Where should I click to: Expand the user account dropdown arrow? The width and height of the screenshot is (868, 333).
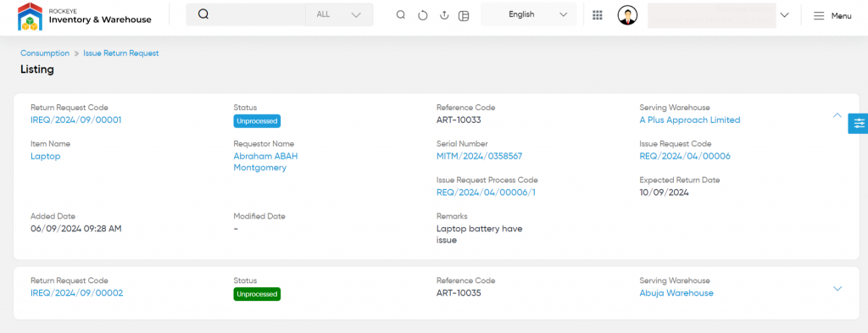coord(784,15)
